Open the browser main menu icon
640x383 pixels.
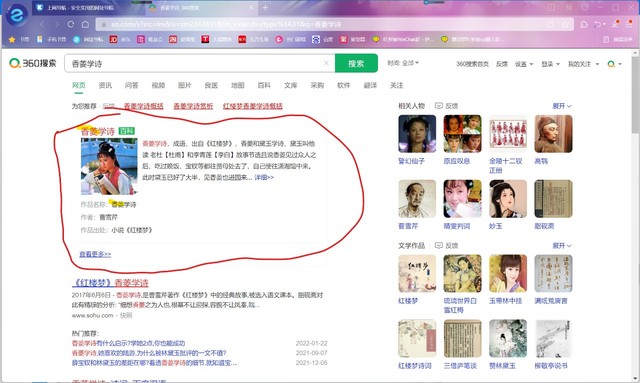629,24
